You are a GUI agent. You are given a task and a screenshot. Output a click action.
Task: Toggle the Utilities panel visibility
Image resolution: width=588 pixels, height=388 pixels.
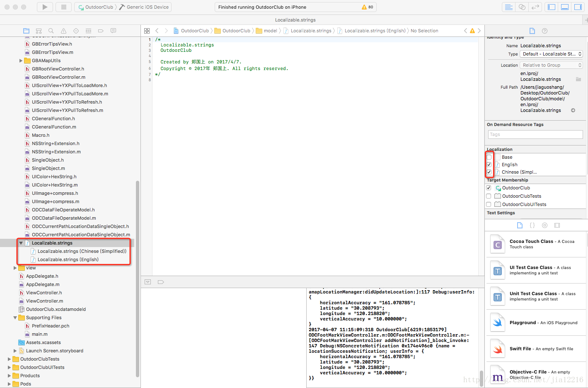tap(578, 7)
